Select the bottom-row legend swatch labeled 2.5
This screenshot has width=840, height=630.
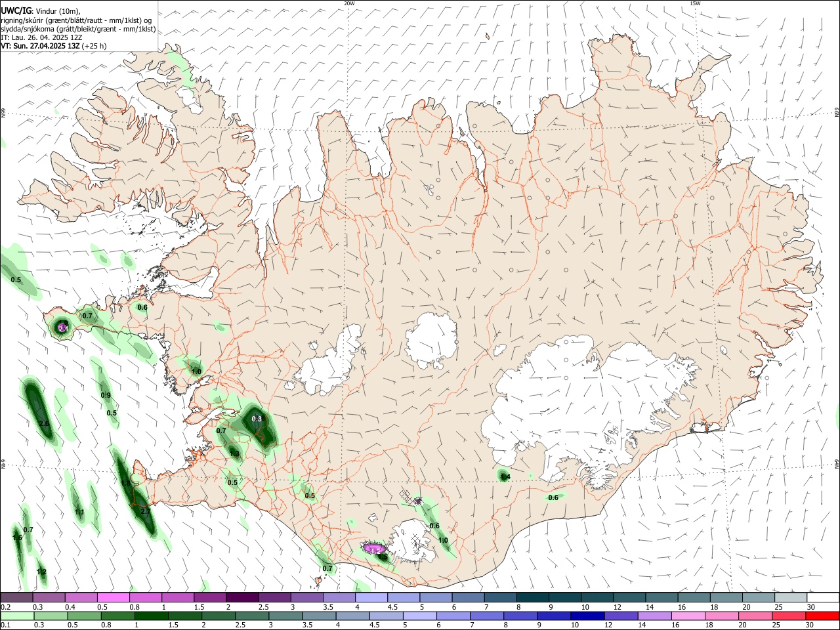(251, 616)
